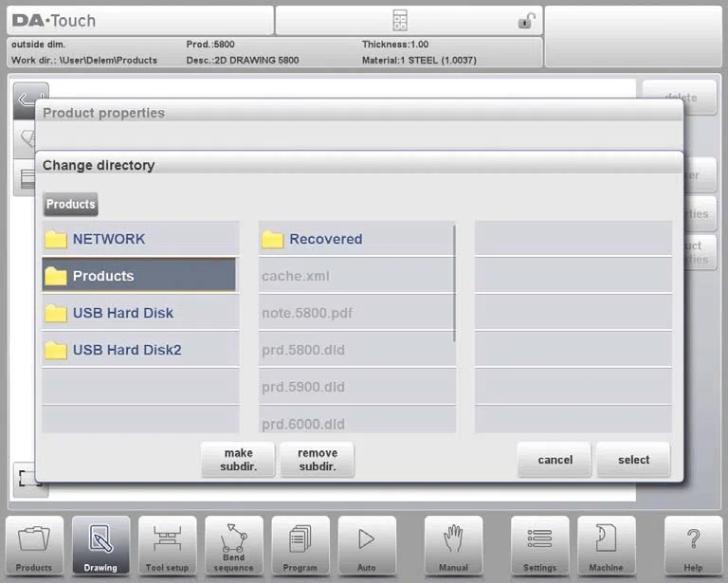728x583 pixels.
Task: Click the Desc.:2D DRAWING 5800 text
Action: click(243, 60)
